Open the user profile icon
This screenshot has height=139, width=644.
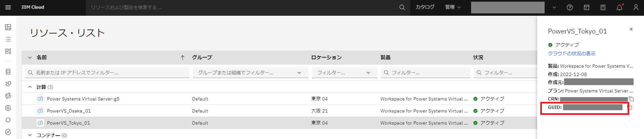[636, 7]
